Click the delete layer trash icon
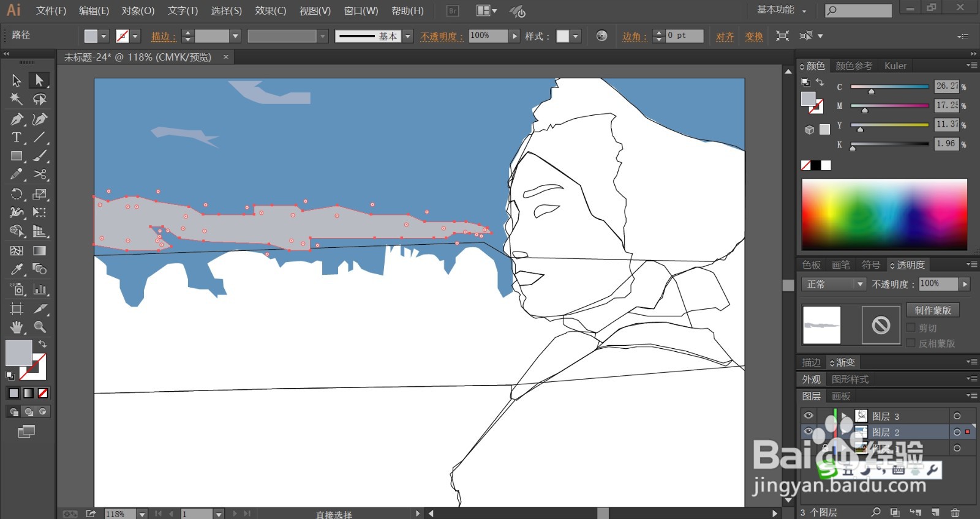The image size is (980, 519). pyautogui.click(x=955, y=512)
